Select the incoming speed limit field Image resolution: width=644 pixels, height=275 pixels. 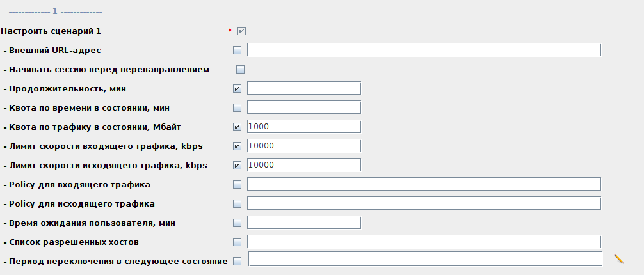[x=304, y=146]
